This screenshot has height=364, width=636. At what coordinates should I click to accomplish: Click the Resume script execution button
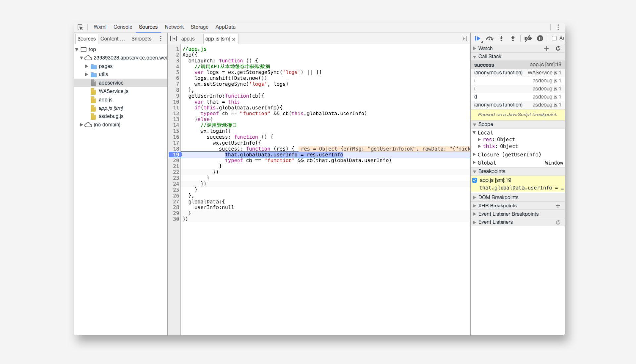pos(478,38)
